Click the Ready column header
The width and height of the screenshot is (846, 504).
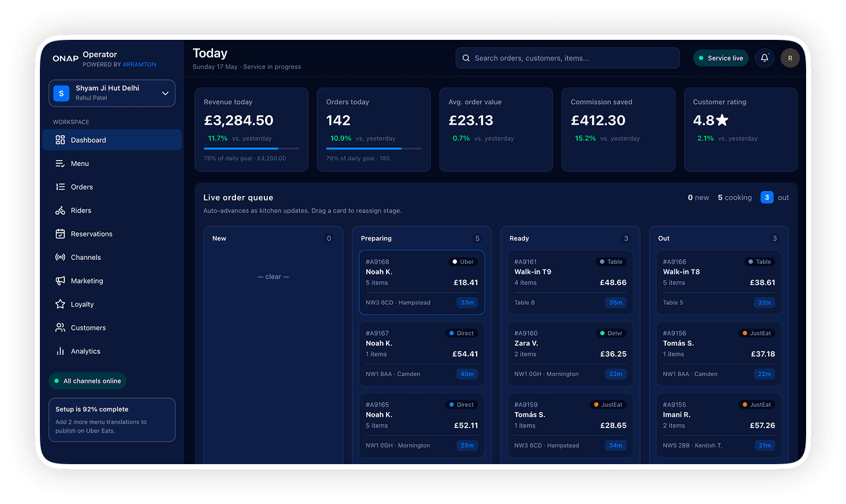(519, 239)
